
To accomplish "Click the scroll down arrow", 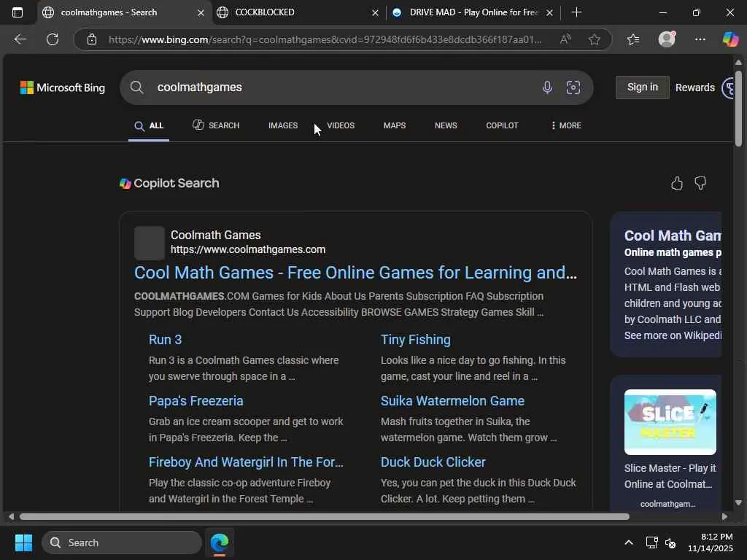I will click(738, 502).
